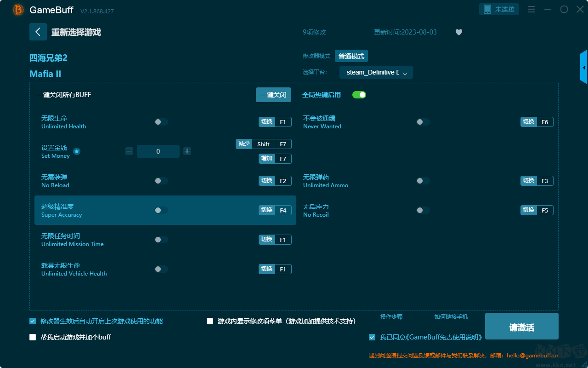Click the F4 hotkey for Super Accuracy
The height and width of the screenshot is (368, 588).
[275, 210]
